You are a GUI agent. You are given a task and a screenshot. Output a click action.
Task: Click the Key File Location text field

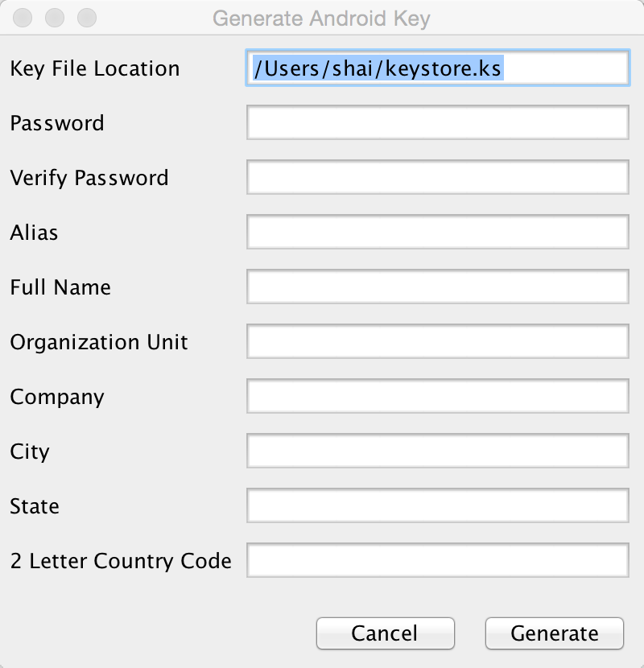(437, 69)
